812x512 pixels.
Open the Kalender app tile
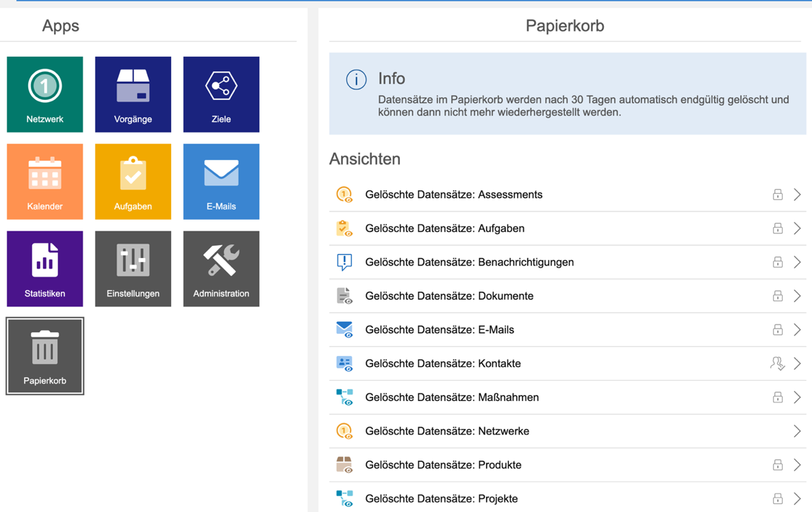coord(45,181)
